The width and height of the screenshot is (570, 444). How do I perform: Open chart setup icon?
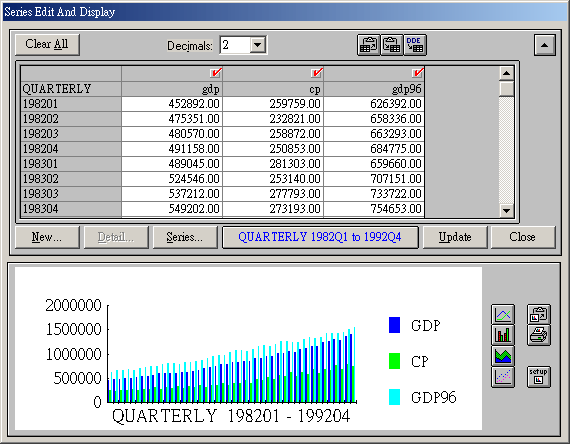click(x=538, y=377)
